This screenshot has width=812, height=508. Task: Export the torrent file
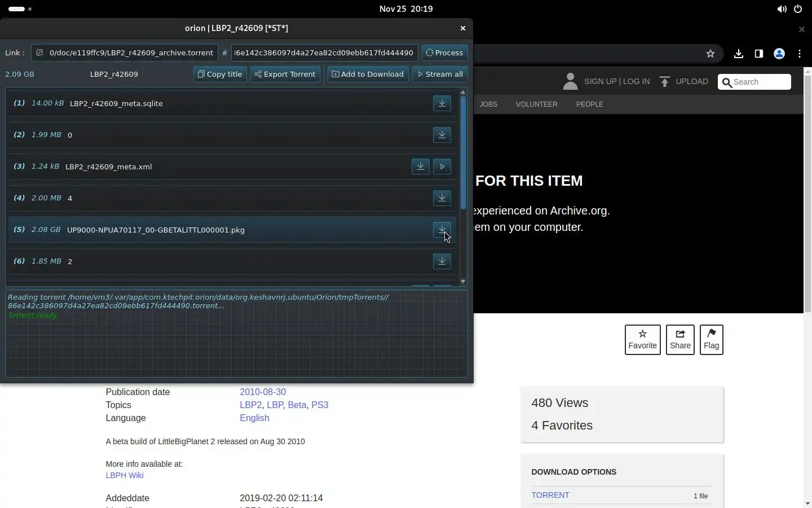click(285, 74)
